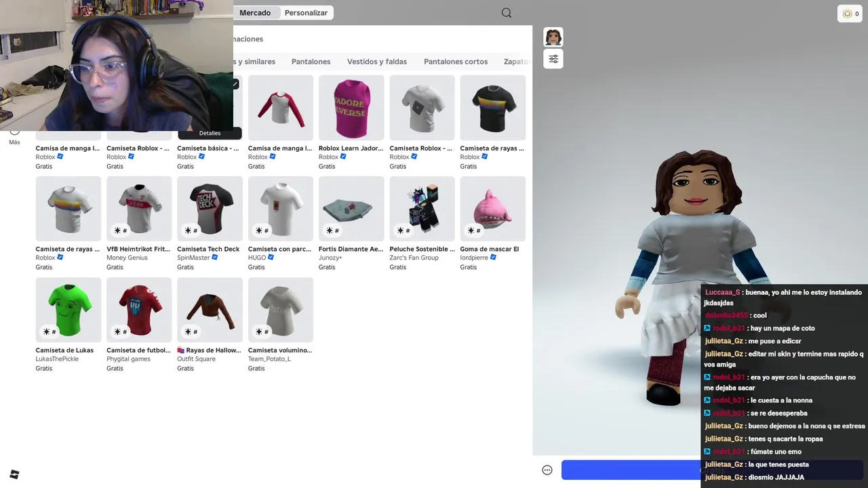868x488 pixels.
Task: Click creator name Junozy+
Action: (330, 258)
